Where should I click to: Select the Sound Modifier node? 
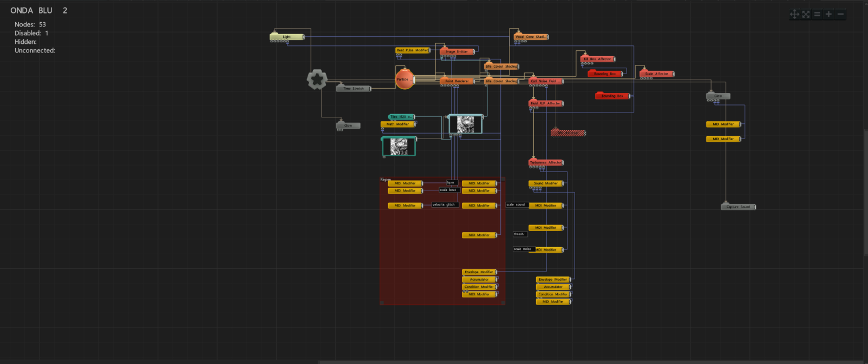click(x=545, y=183)
